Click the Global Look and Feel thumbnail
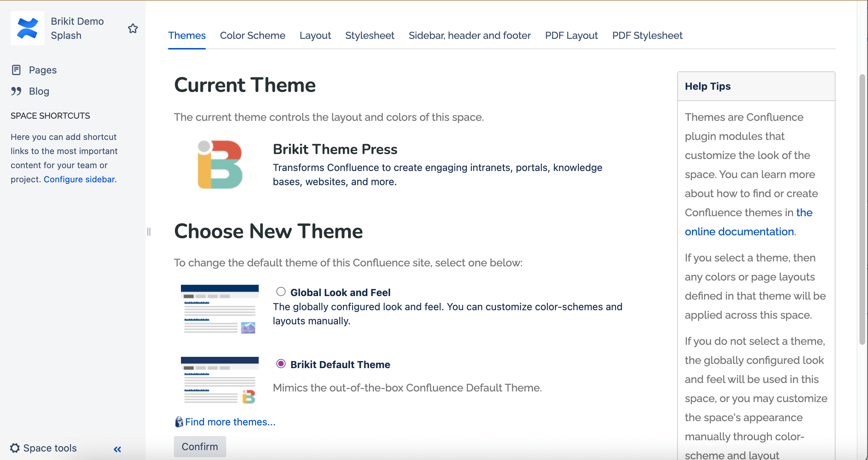 pyautogui.click(x=220, y=309)
